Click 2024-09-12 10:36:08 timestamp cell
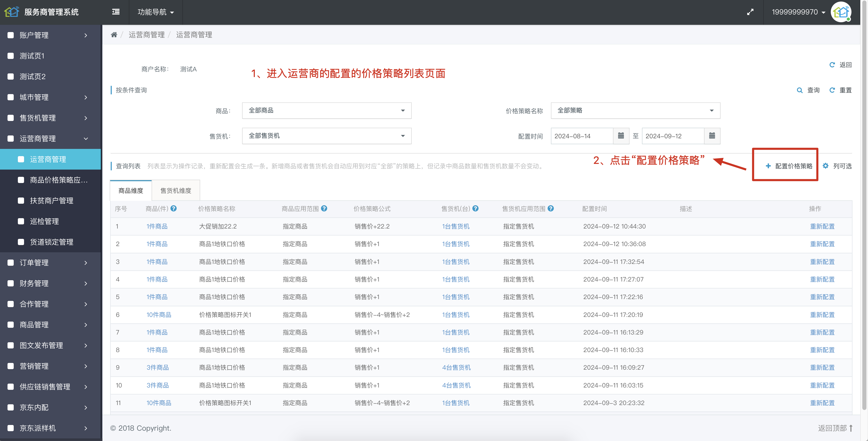The width and height of the screenshot is (868, 441). pyautogui.click(x=614, y=244)
